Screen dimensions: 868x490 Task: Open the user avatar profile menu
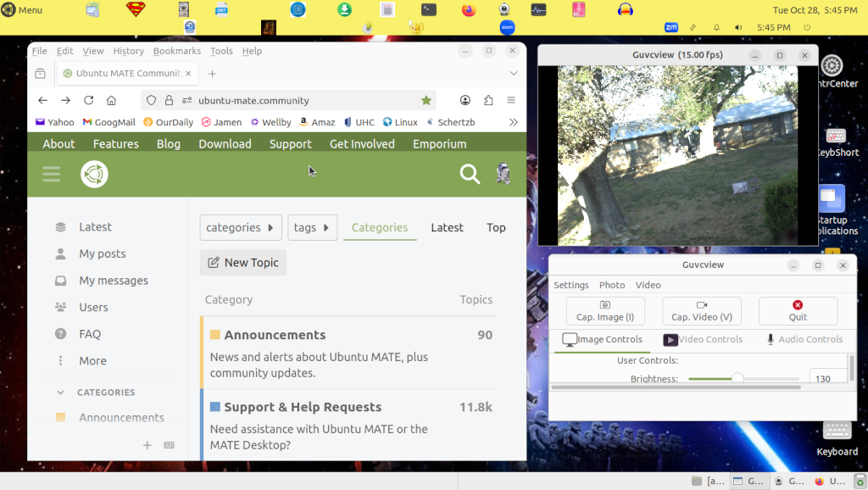[503, 175]
